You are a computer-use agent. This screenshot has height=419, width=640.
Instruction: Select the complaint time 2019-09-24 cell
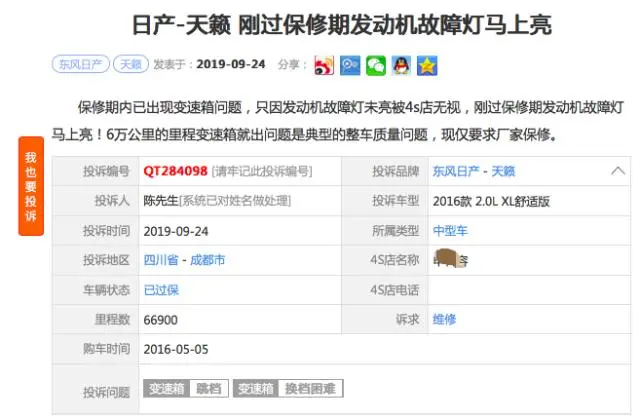(176, 231)
